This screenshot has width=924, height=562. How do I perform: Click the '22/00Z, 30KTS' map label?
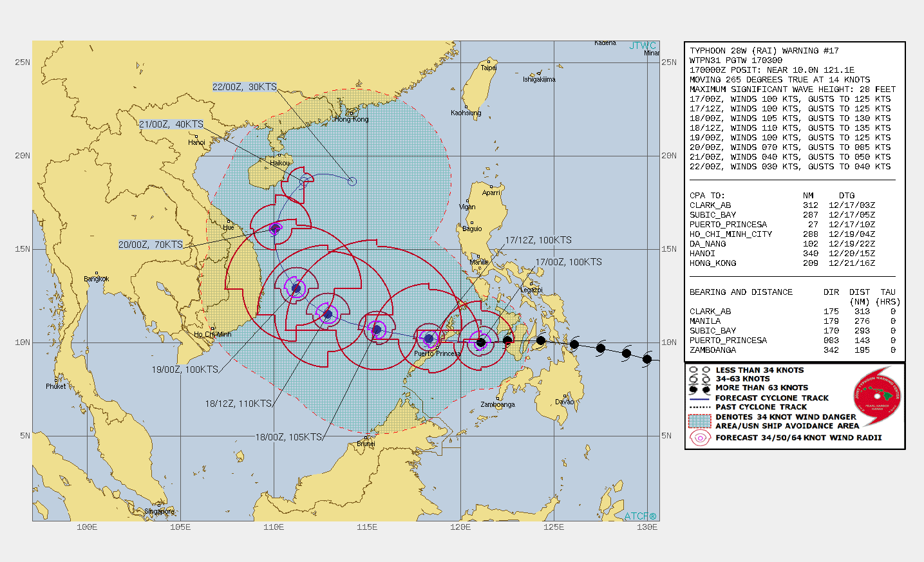click(245, 87)
